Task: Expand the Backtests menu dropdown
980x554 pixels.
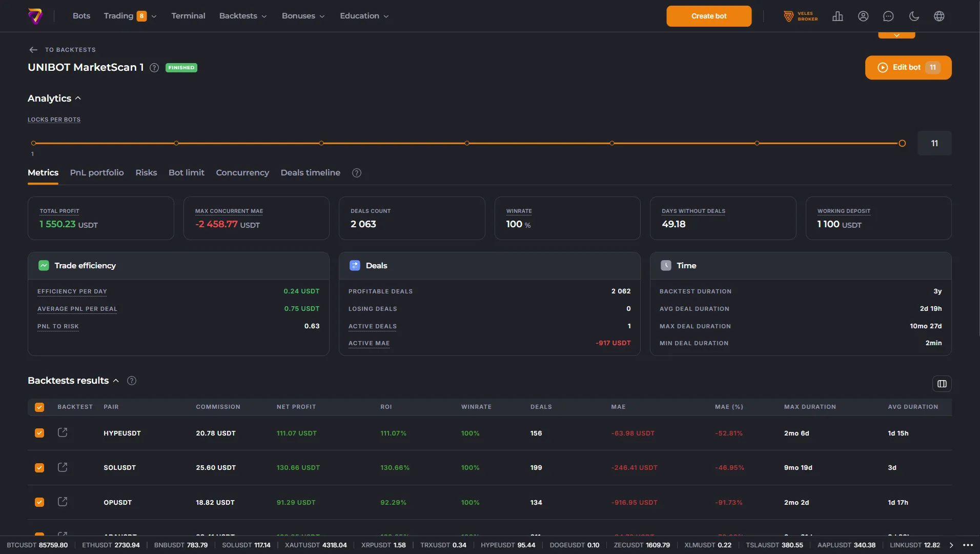Action: point(243,16)
